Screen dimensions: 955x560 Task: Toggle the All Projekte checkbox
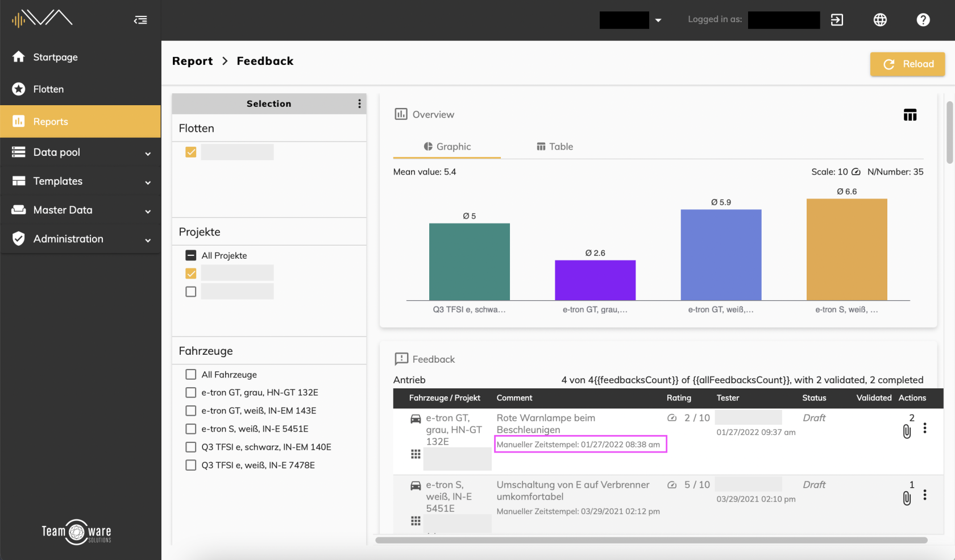(x=191, y=255)
